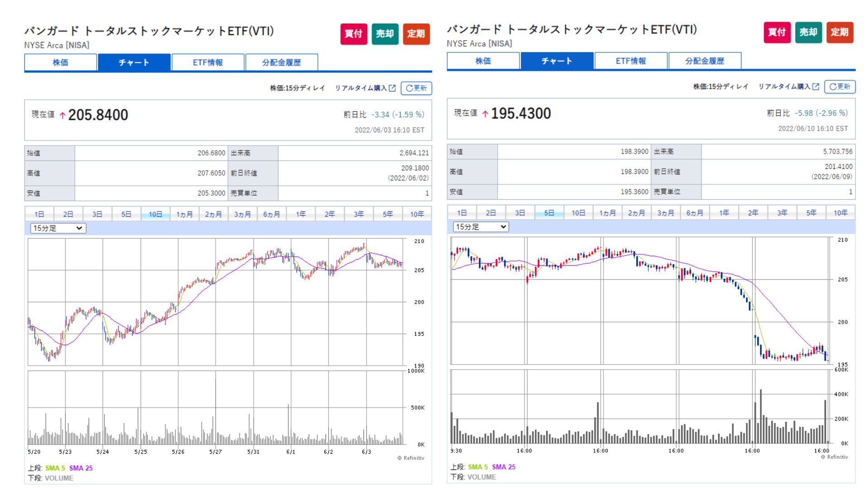
Task: Select 1カ月 range in right chart
Action: [608, 213]
